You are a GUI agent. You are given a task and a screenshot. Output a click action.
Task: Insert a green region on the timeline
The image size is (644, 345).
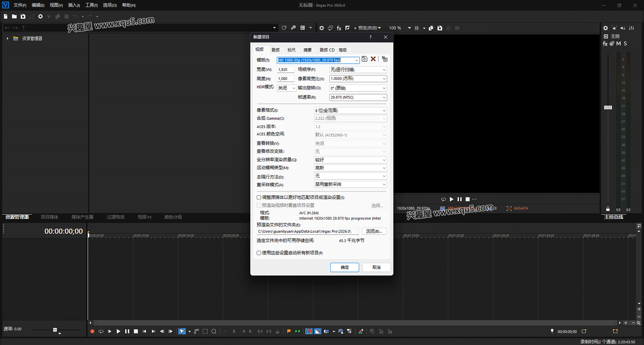tap(298, 332)
